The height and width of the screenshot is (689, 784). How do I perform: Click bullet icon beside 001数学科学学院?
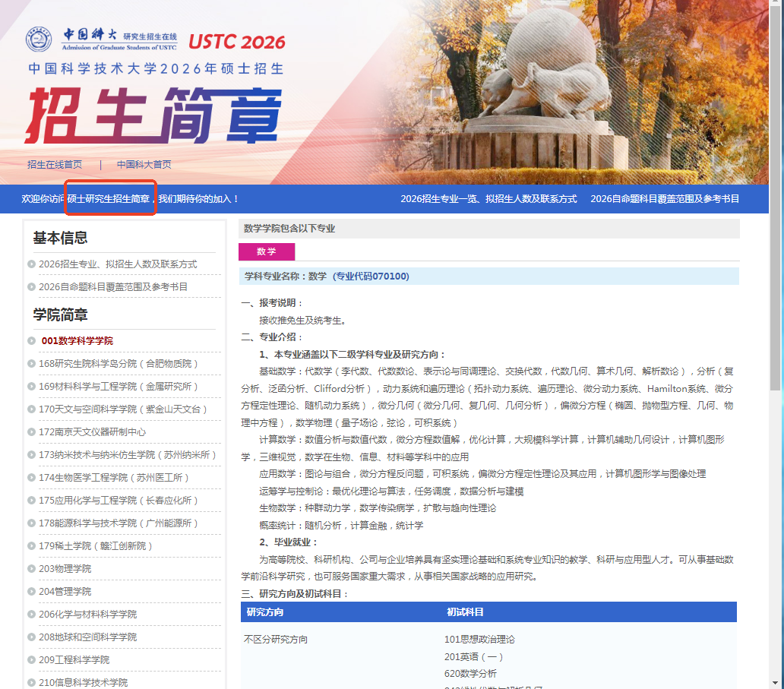(31, 341)
